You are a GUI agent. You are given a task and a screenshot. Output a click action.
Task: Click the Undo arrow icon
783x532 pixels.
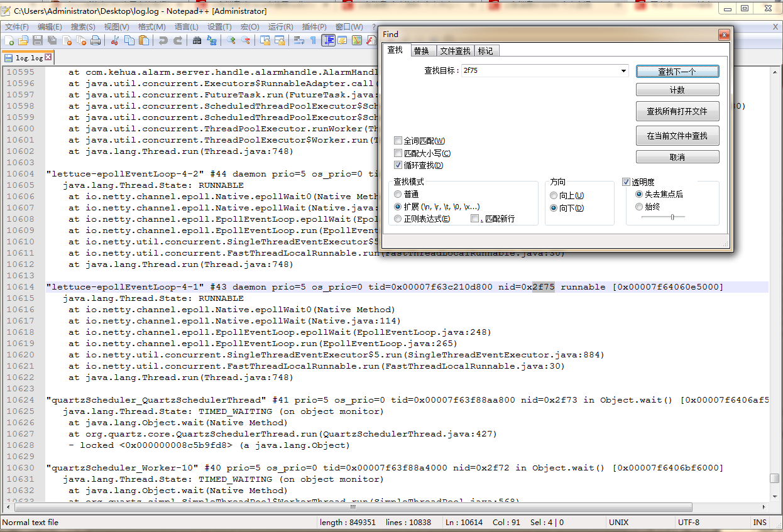click(163, 40)
